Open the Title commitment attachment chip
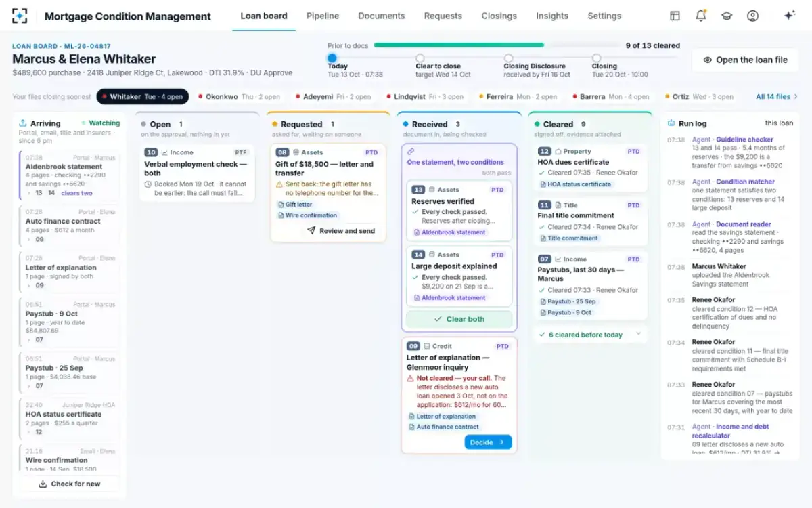This screenshot has height=508, width=812. click(x=569, y=238)
